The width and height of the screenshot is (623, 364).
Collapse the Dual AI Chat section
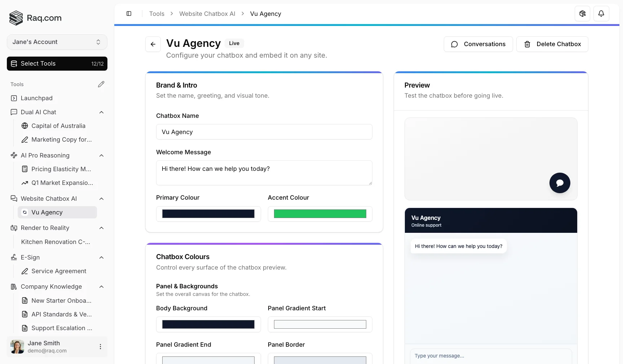101,112
